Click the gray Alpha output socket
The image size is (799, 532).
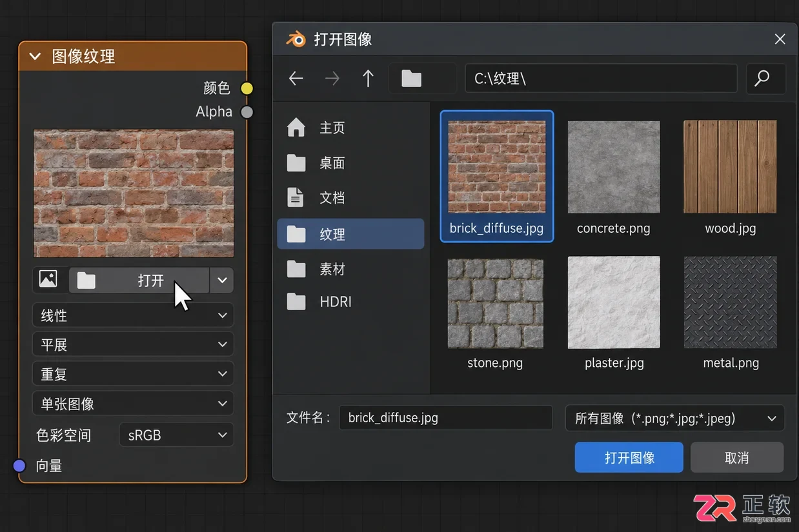pos(247,112)
